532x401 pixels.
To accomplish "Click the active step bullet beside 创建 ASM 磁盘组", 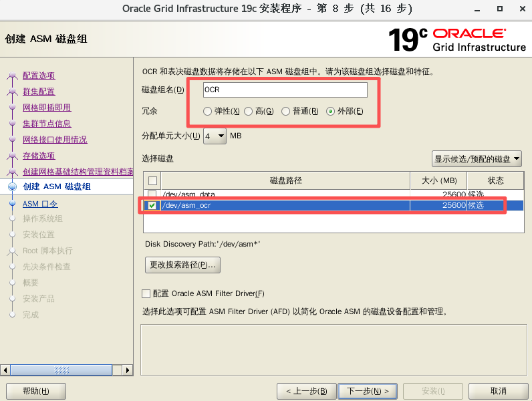I will pos(13,186).
